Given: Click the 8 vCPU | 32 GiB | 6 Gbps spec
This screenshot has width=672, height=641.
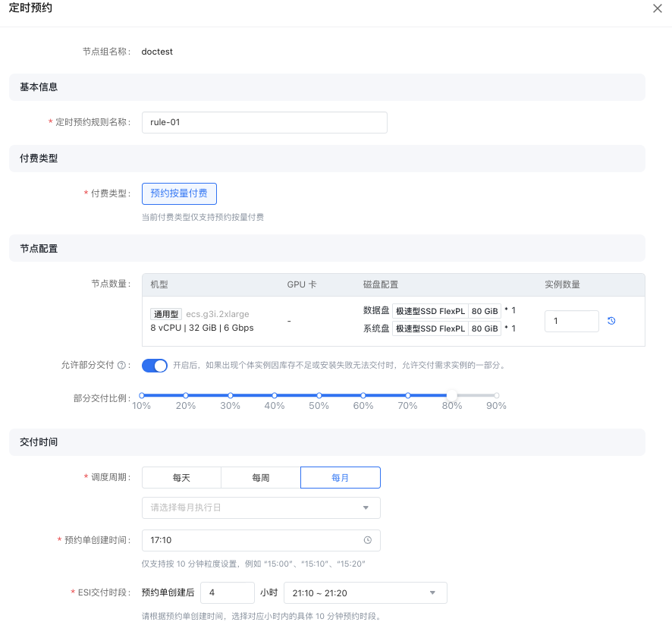Looking at the screenshot, I should click(202, 328).
